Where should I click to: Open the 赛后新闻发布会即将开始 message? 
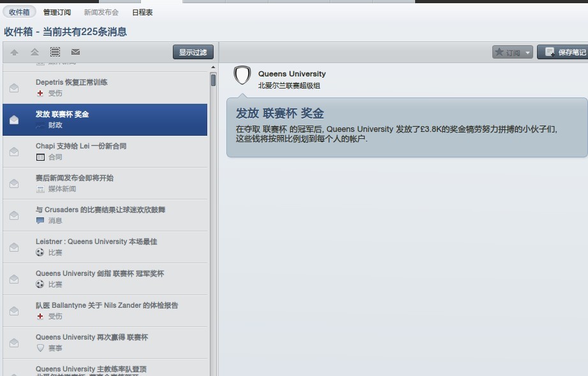(x=105, y=184)
